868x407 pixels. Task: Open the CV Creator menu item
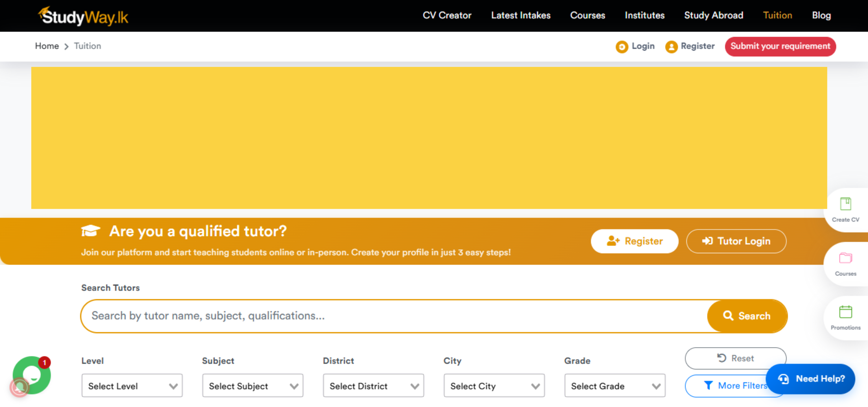(x=446, y=16)
